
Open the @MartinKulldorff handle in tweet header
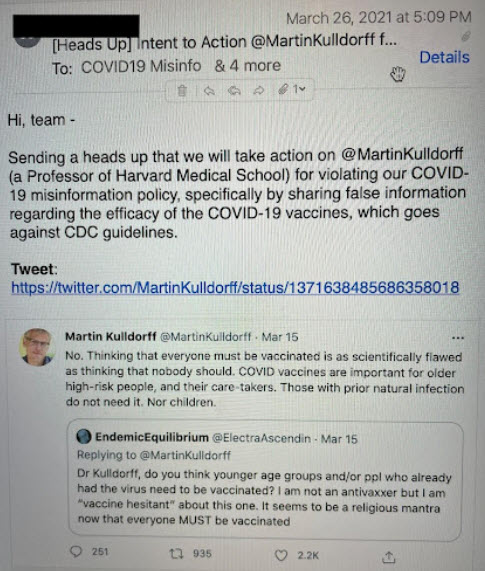(206, 337)
